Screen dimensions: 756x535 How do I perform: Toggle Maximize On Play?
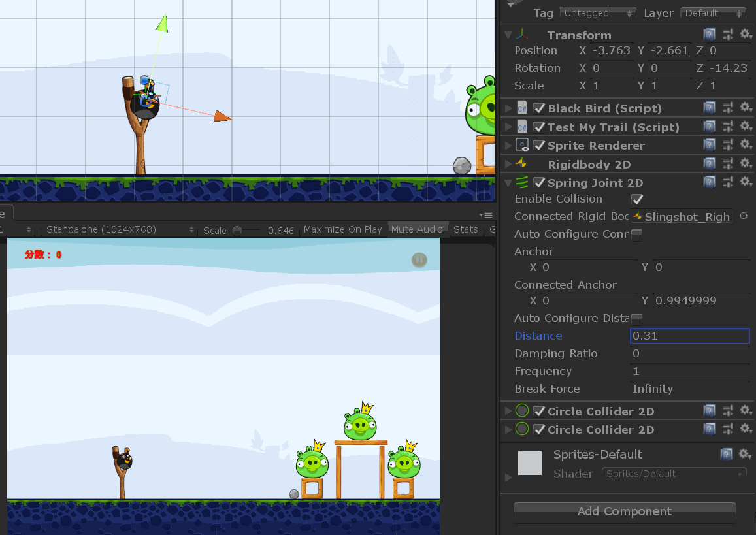[343, 229]
